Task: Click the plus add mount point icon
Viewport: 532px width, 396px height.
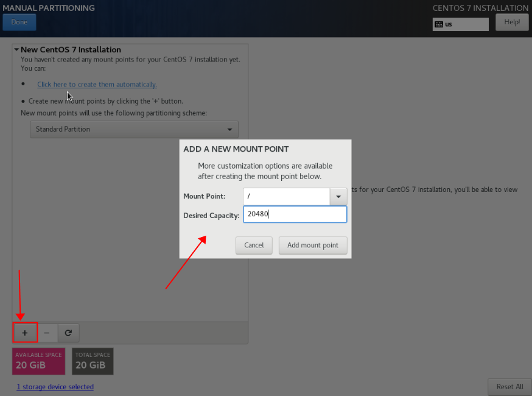Action: pyautogui.click(x=25, y=333)
